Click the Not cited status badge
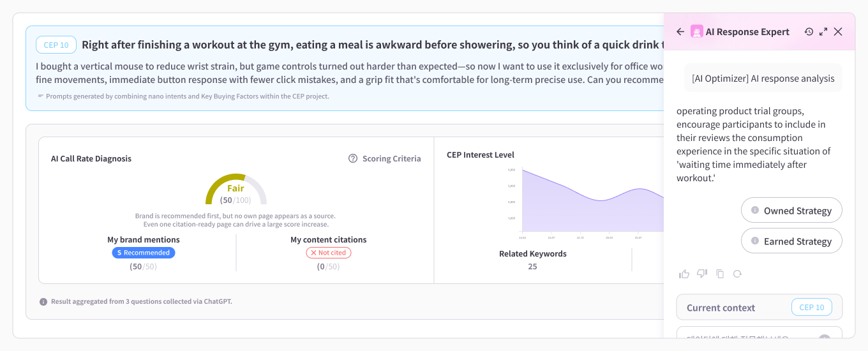The image size is (868, 351). coord(329,253)
